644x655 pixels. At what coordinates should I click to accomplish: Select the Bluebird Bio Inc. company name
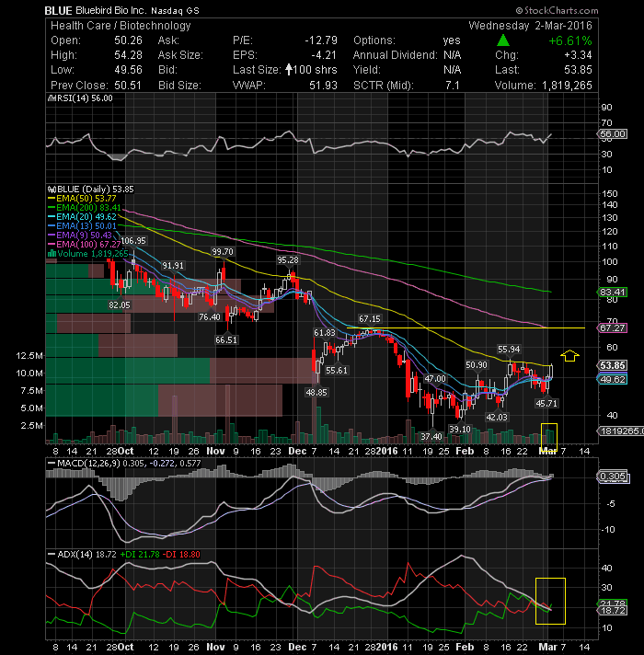point(110,11)
